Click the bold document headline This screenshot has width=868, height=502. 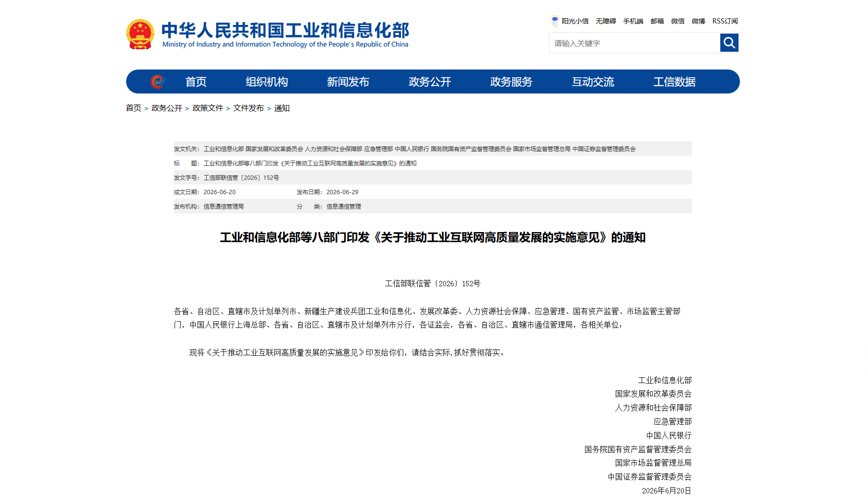(433, 238)
